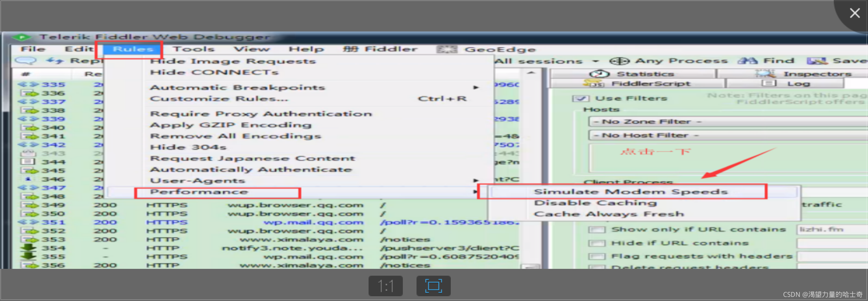The width and height of the screenshot is (868, 301).
Task: Click Disable Caching option
Action: [595, 203]
